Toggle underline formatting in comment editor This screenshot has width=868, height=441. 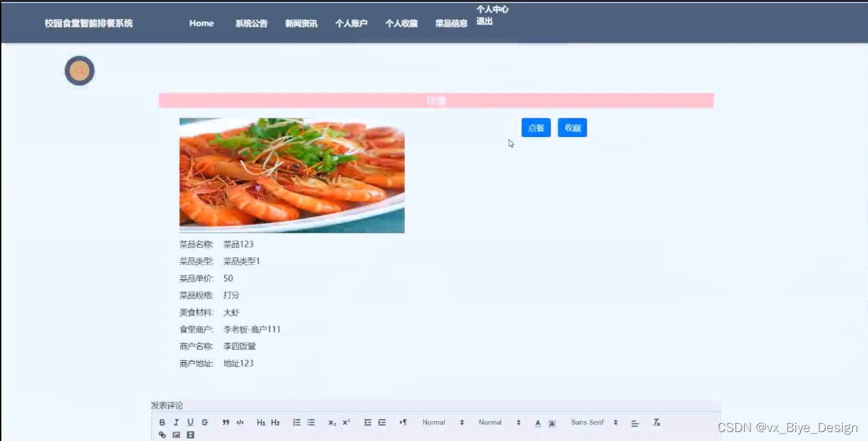pyautogui.click(x=190, y=423)
